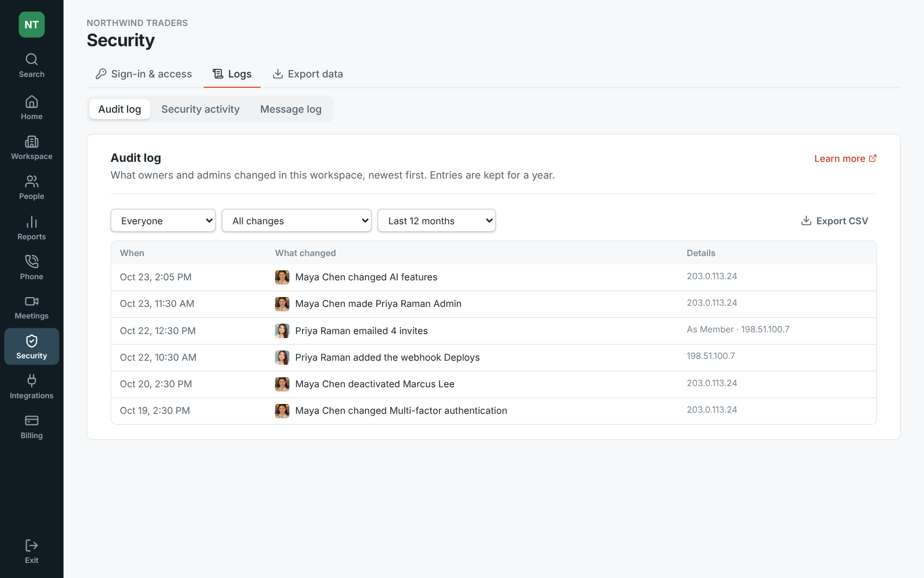Open the Billing section
The width and height of the screenshot is (924, 578).
tap(32, 427)
